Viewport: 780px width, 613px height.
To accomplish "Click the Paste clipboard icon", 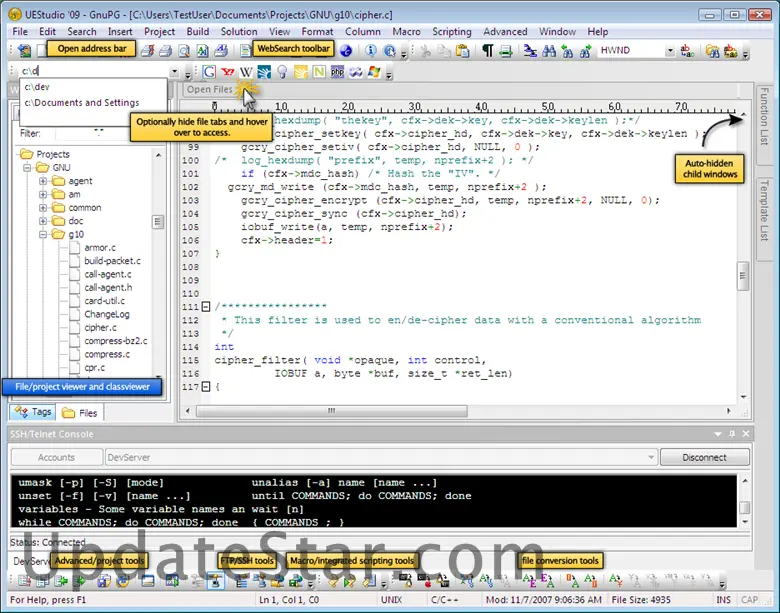I will point(463,50).
